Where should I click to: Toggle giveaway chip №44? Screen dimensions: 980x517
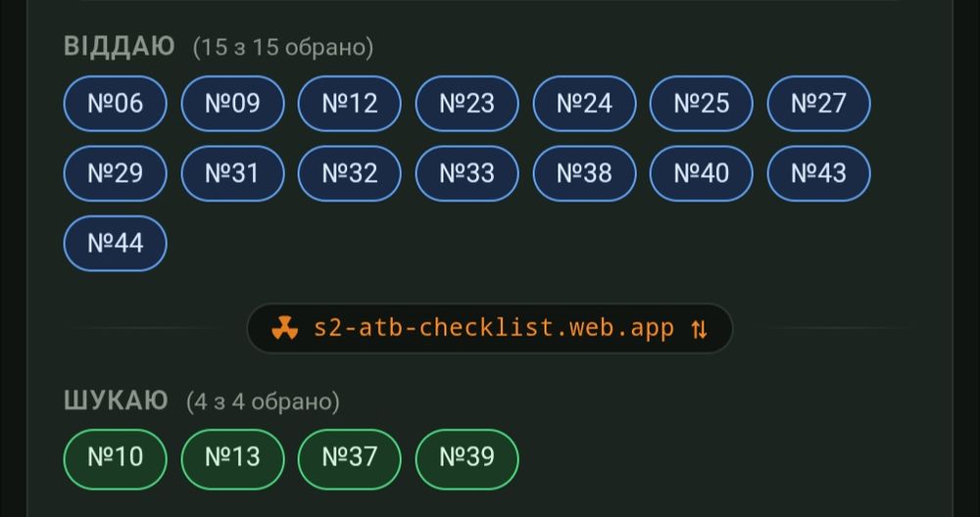[x=116, y=243]
